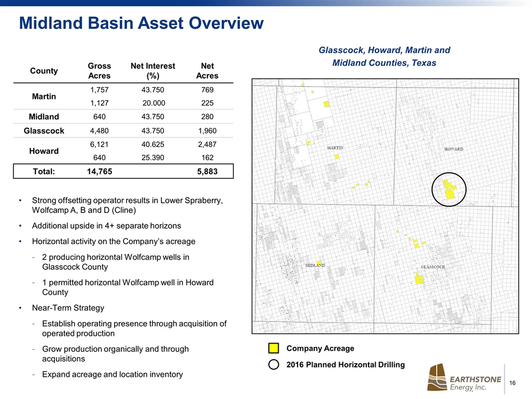Click the Near-Term Strategy bullet text
Screen dimensions: 532x399
(x=68, y=308)
